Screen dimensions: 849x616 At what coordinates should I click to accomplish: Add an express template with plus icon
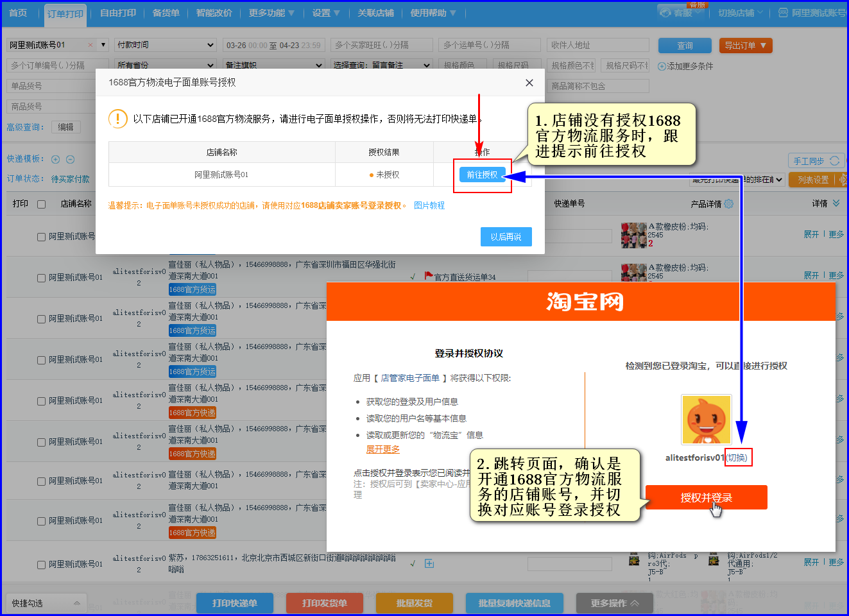(55, 159)
